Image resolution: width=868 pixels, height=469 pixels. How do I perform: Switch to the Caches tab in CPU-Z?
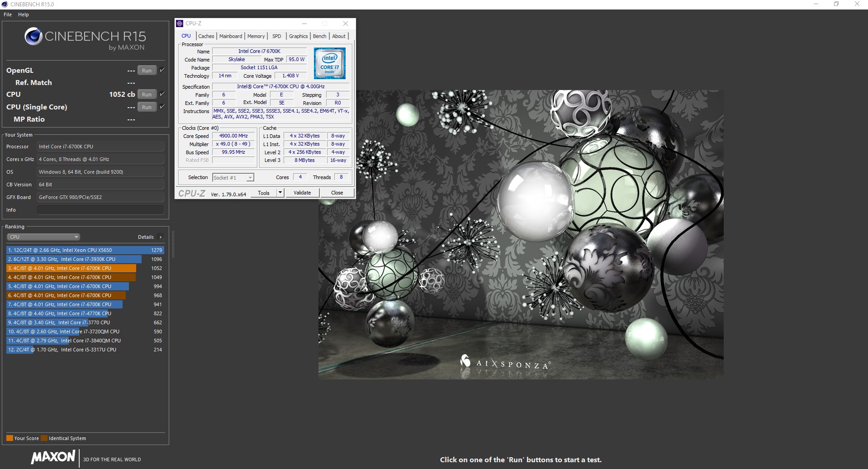pyautogui.click(x=206, y=36)
